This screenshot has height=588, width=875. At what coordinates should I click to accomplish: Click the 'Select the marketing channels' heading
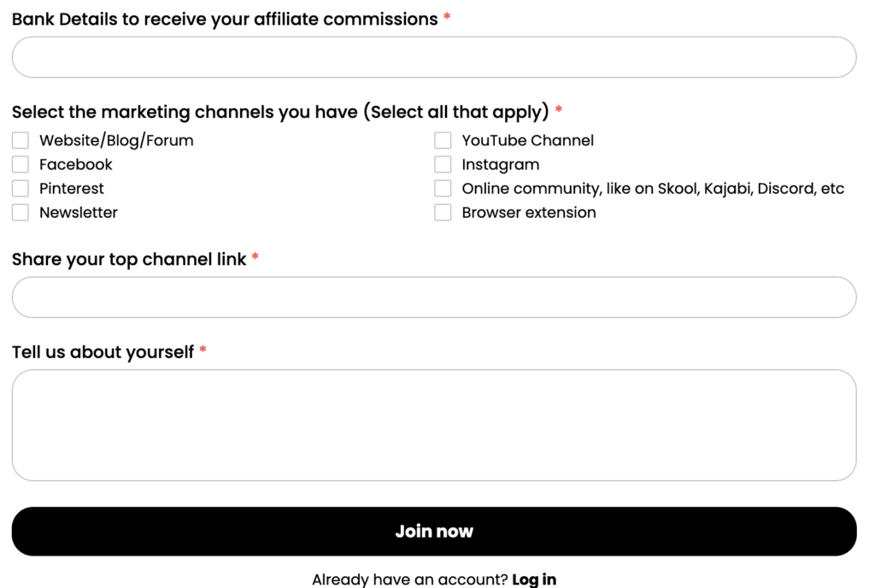[x=280, y=112]
